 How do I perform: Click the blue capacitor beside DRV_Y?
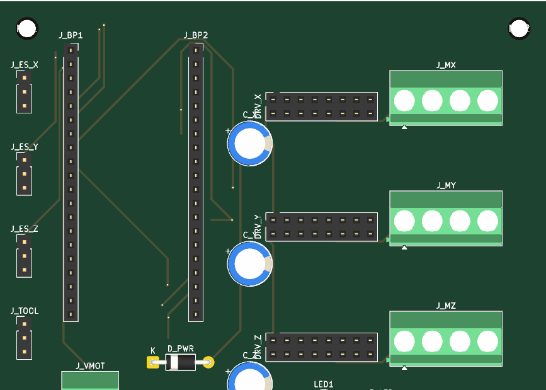click(x=250, y=264)
